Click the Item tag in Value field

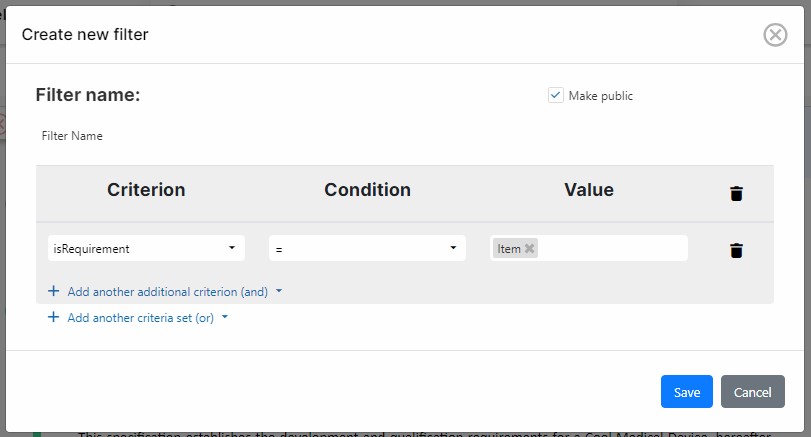pos(509,249)
